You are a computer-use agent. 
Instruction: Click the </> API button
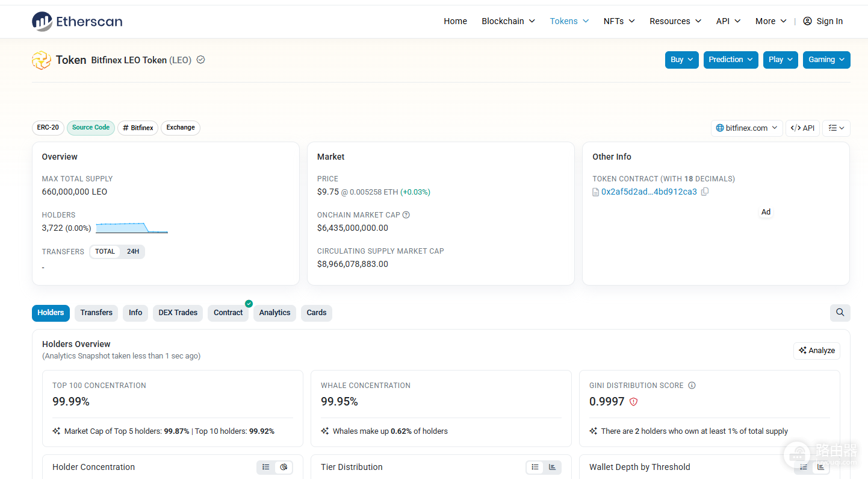click(802, 128)
